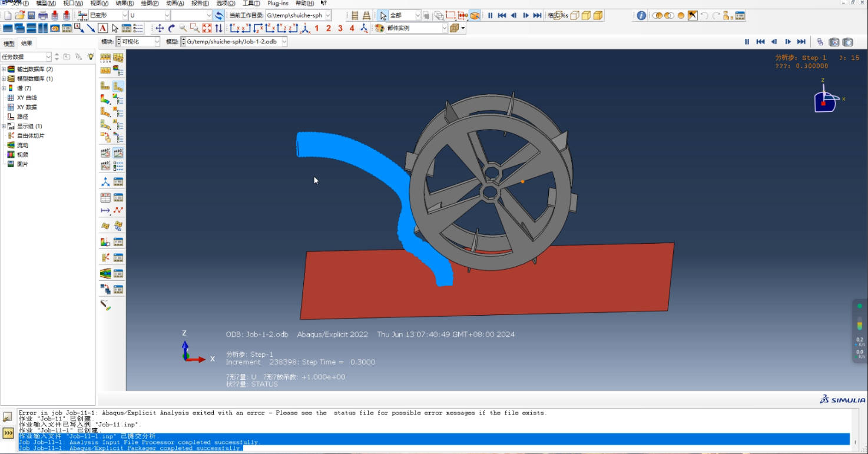Select the Pan view tool

160,28
